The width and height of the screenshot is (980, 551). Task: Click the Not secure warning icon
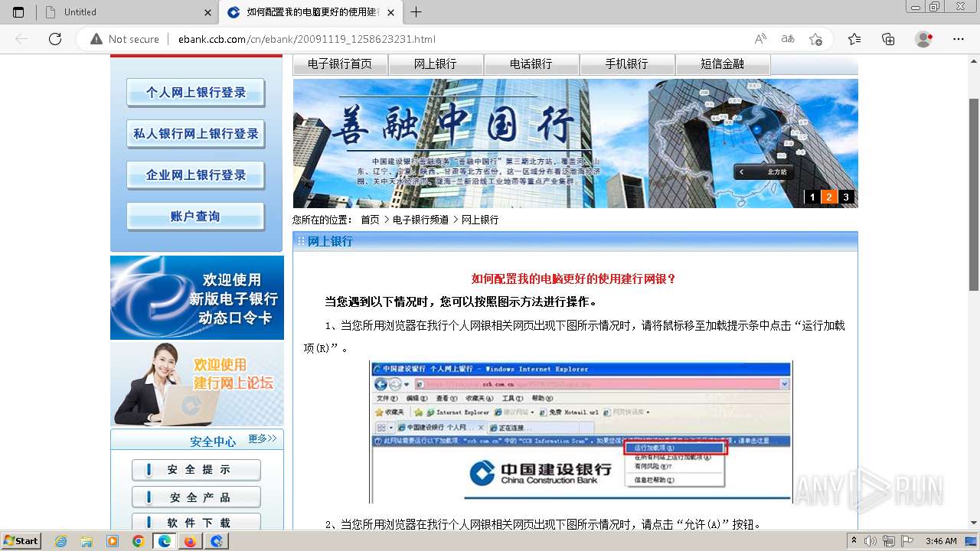(x=96, y=39)
